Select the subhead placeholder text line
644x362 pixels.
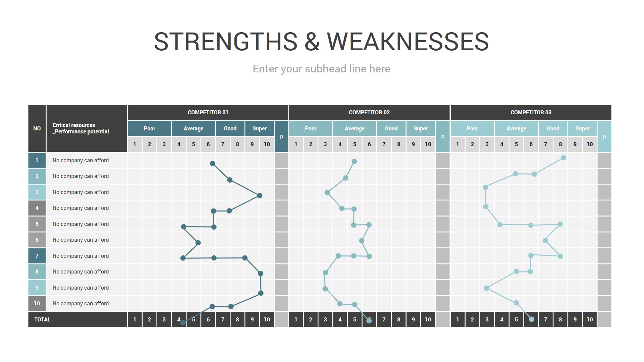pos(321,69)
